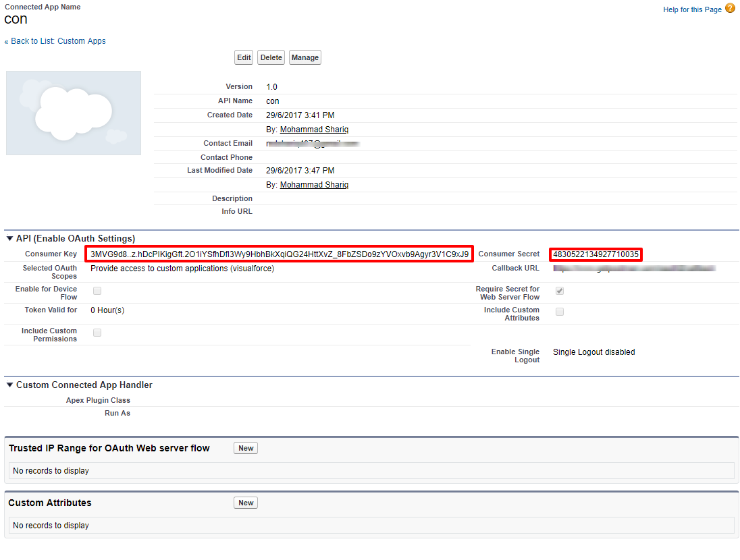Toggle Include Custom Permissions checkbox
740x560 pixels.
pyautogui.click(x=97, y=333)
